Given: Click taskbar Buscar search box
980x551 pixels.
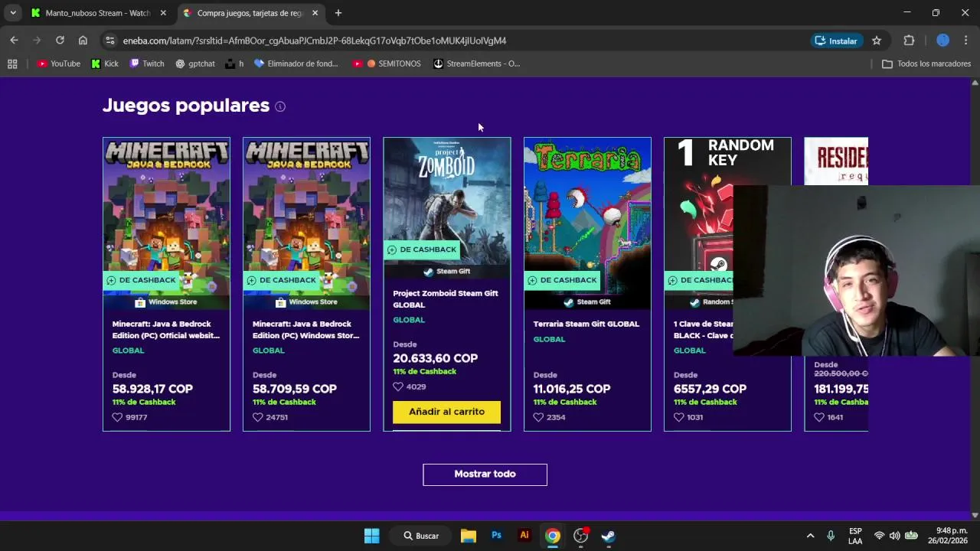Looking at the screenshot, I should tap(422, 536).
